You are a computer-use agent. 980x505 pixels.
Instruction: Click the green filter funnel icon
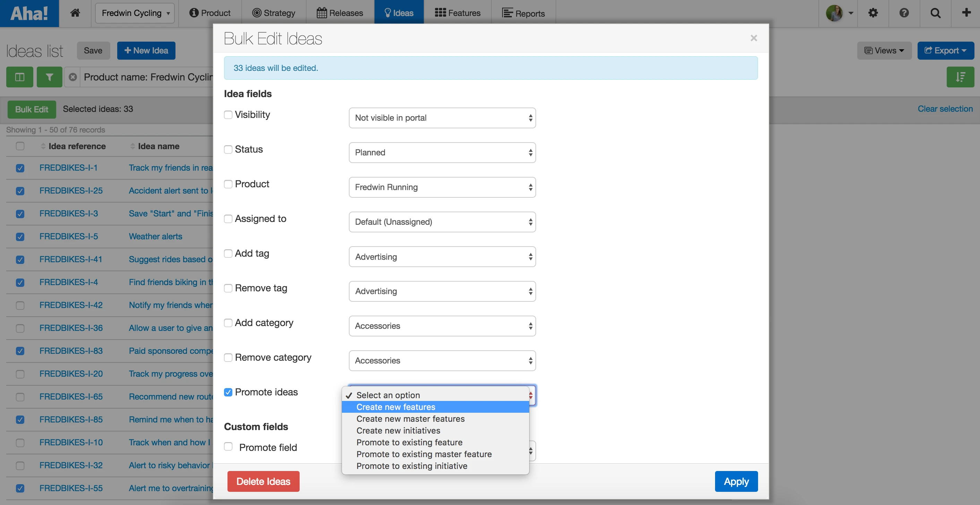click(50, 77)
